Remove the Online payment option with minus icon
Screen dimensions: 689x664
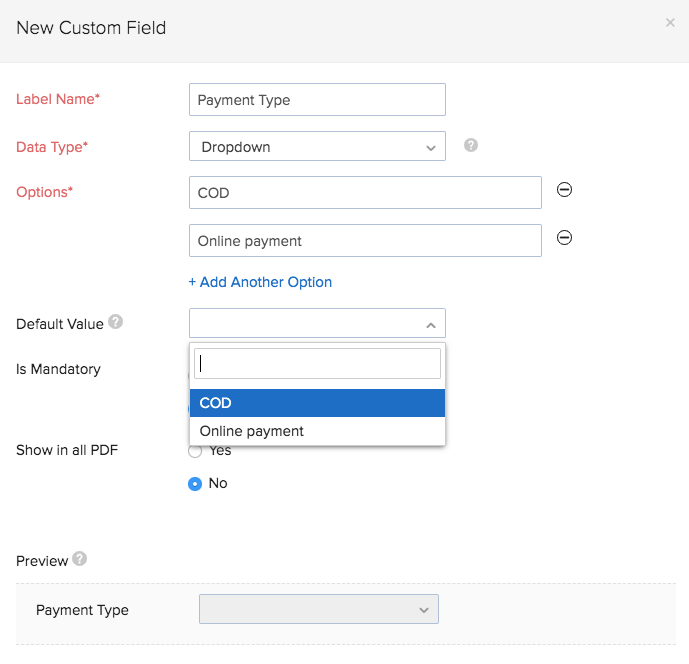(x=564, y=237)
